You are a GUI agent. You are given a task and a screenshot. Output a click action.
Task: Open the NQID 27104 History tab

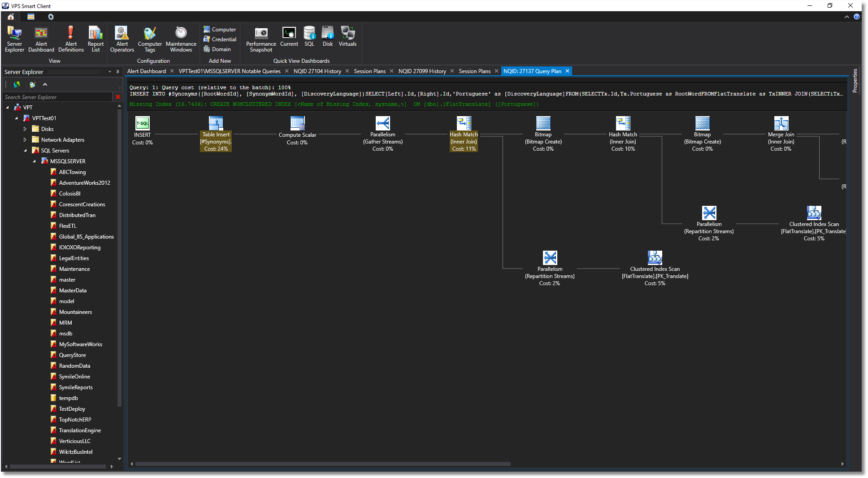[x=318, y=71]
